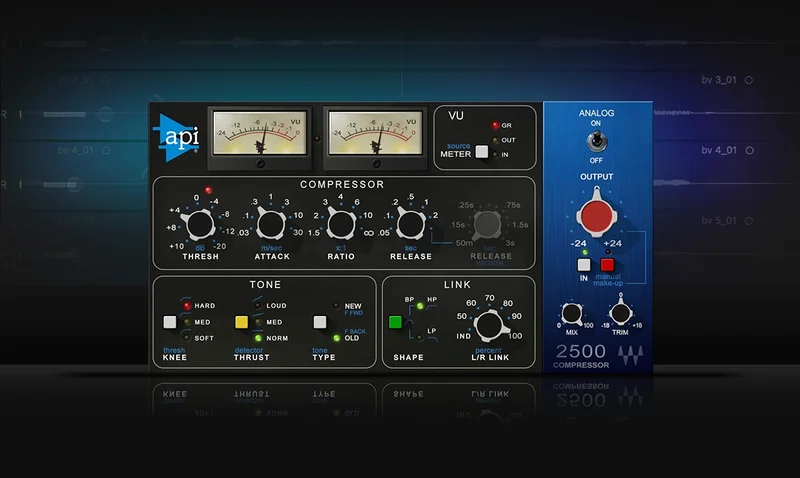
Task: Click the left VU meter display
Action: pos(260,134)
